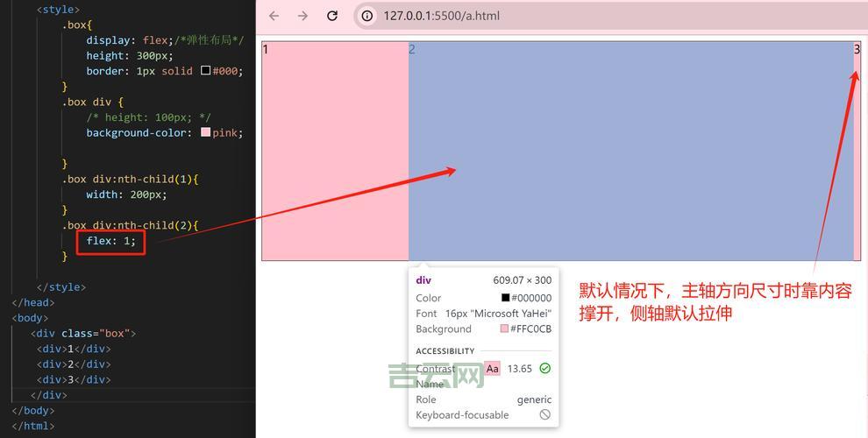The height and width of the screenshot is (438, 868).
Task: Click the browser forward arrow
Action: (x=302, y=16)
